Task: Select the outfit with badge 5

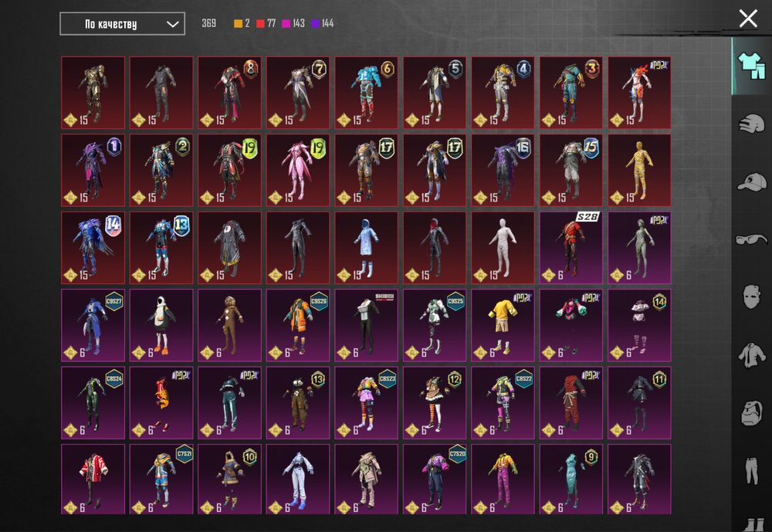Action: tap(435, 93)
